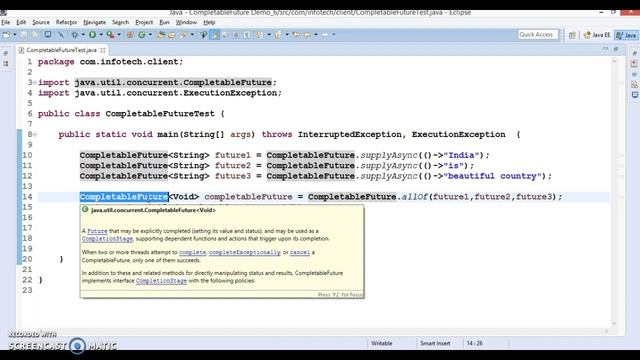The width and height of the screenshot is (640, 360).
Task: Follow the first CompletionStage link in the popup
Action: pyautogui.click(x=107, y=239)
